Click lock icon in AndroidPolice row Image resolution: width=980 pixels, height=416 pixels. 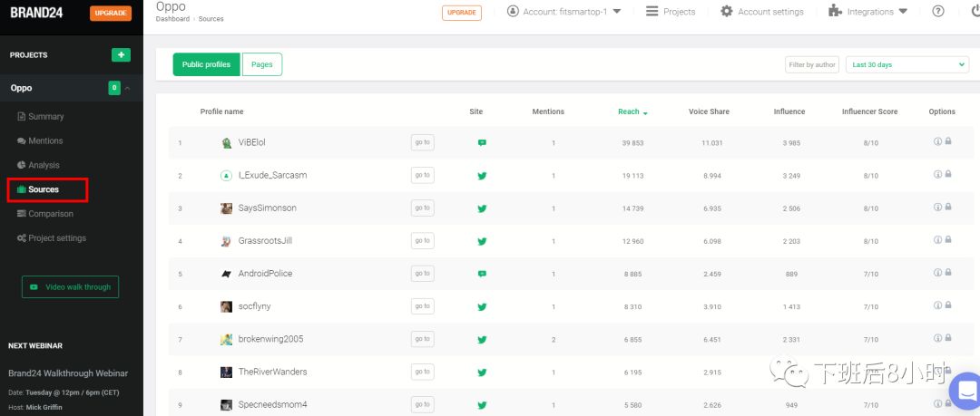tap(948, 272)
